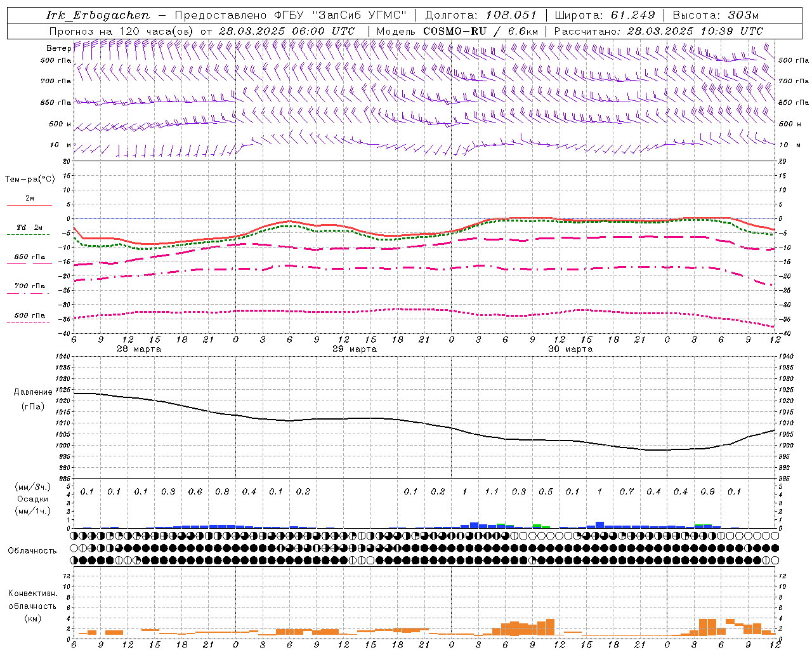Select computed time 28.03.2025 10:39 UTC

(695, 30)
